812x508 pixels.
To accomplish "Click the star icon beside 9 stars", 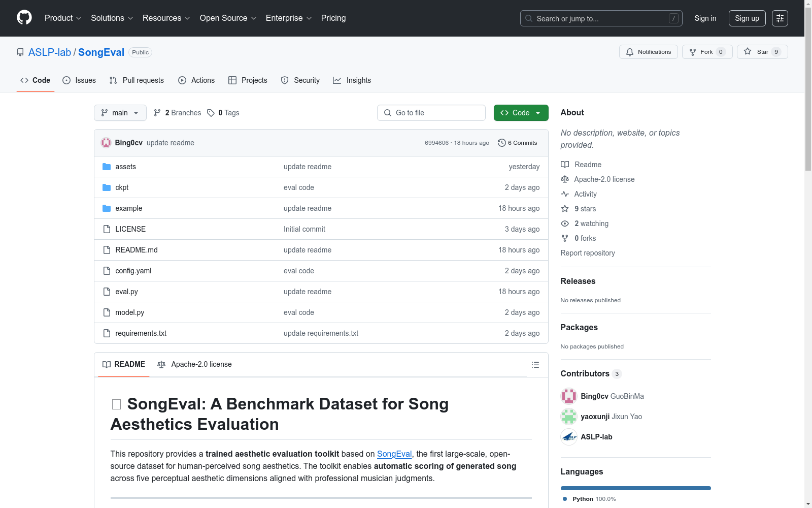I will coord(565,209).
